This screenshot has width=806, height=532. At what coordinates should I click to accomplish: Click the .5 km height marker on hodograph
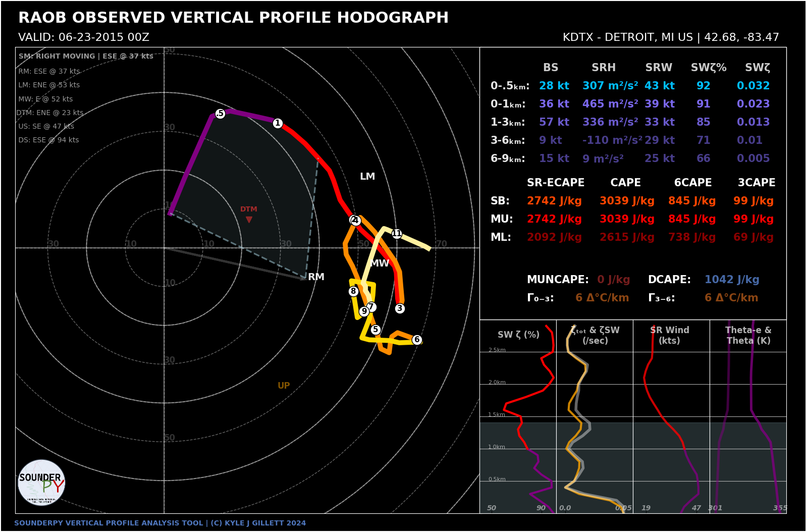pos(220,114)
